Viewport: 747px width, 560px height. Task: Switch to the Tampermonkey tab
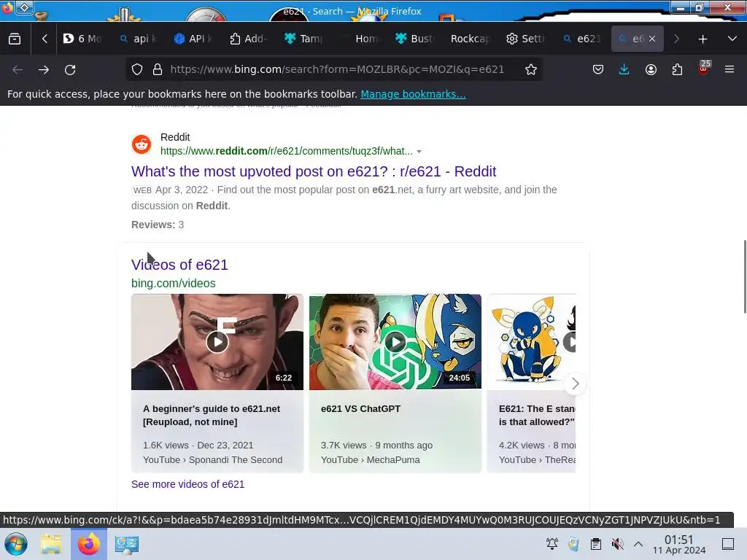coord(304,39)
